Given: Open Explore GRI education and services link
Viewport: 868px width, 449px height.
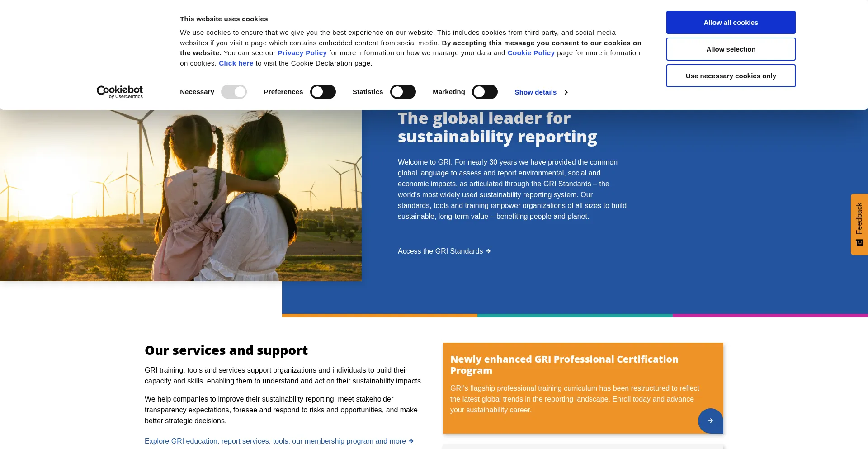Looking at the screenshot, I should point(279,441).
